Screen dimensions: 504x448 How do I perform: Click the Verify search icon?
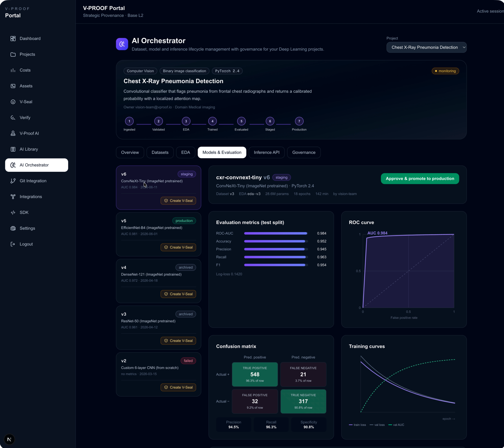click(x=13, y=118)
